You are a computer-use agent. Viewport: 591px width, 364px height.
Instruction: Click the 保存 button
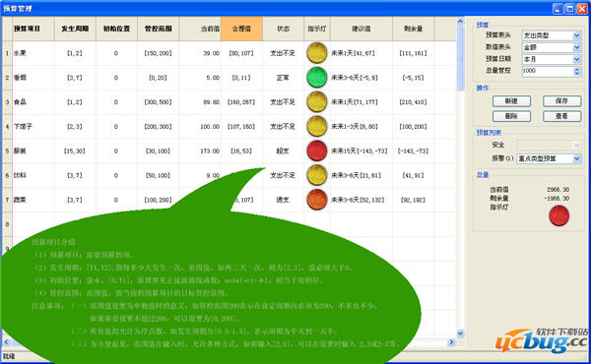coord(562,101)
